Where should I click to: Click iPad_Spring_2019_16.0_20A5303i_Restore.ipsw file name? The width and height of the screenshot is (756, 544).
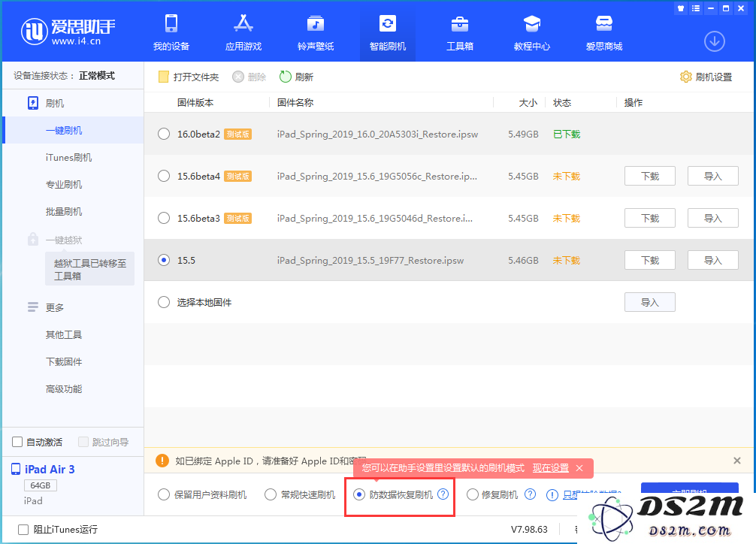coord(377,134)
